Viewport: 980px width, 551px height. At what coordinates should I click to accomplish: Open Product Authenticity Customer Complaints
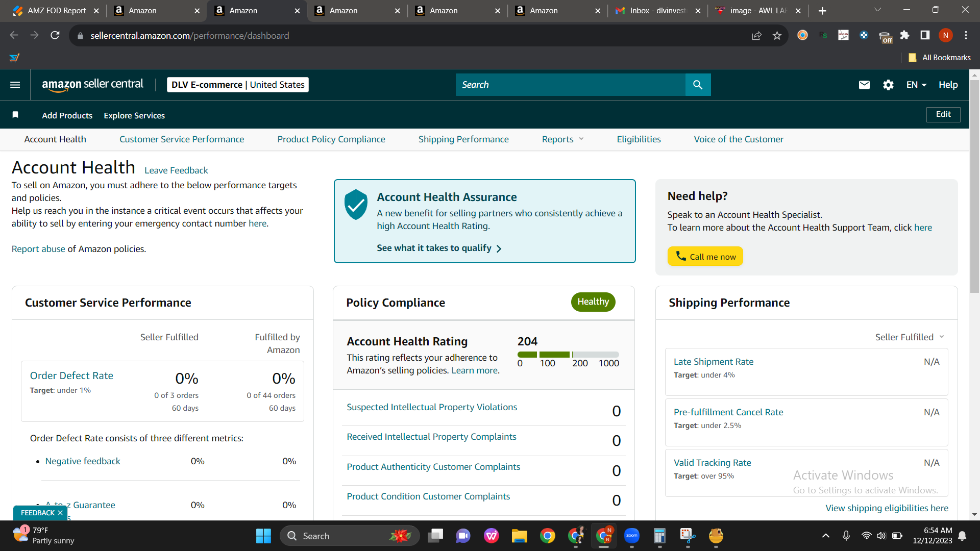point(433,467)
